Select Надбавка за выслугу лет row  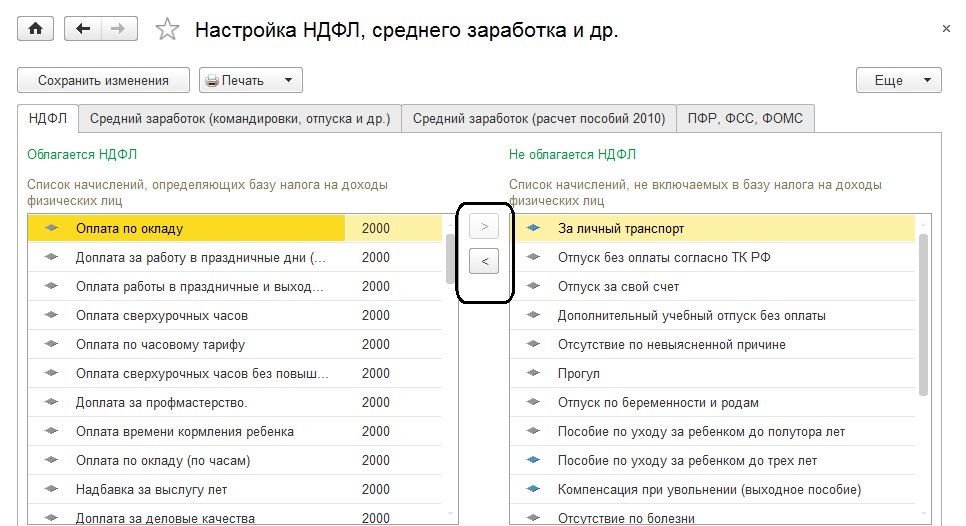click(151, 490)
